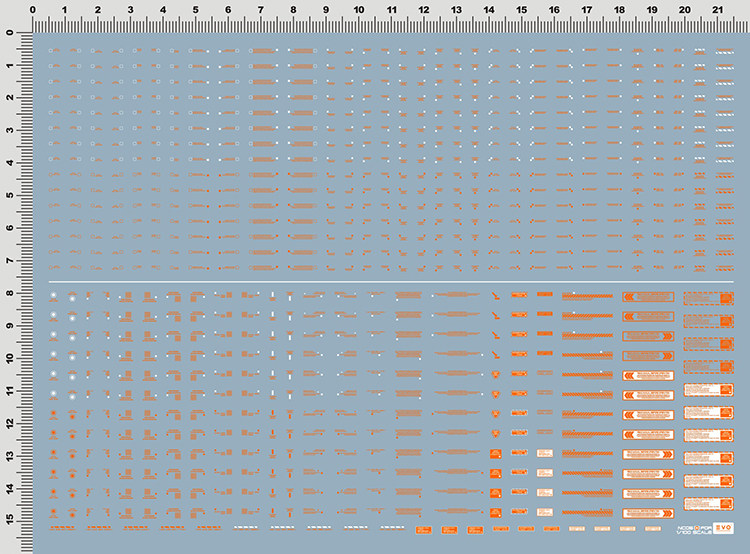Viewport: 750px width, 554px height.
Task: Click number 0 on the top ruler
Action: 33,10
